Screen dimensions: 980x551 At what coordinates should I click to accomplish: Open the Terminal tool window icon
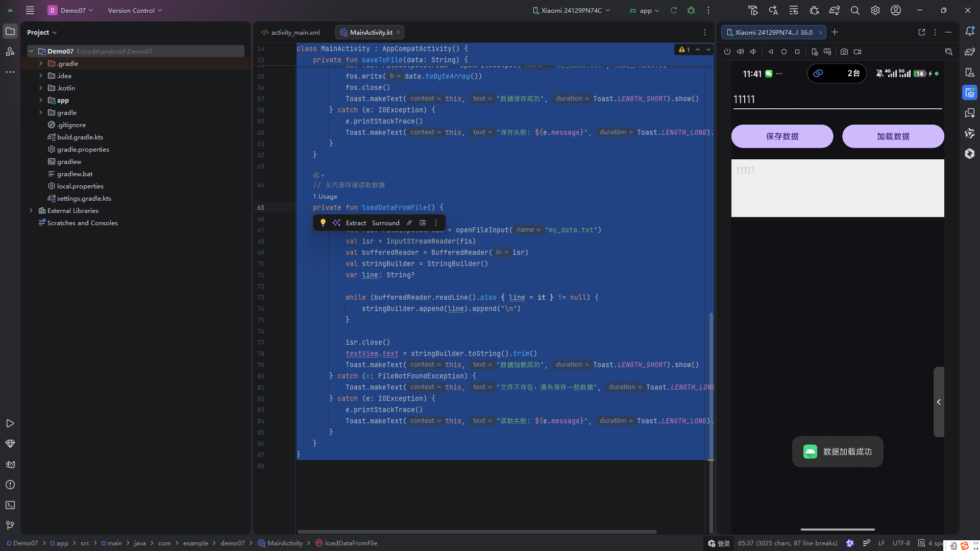pyautogui.click(x=10, y=505)
